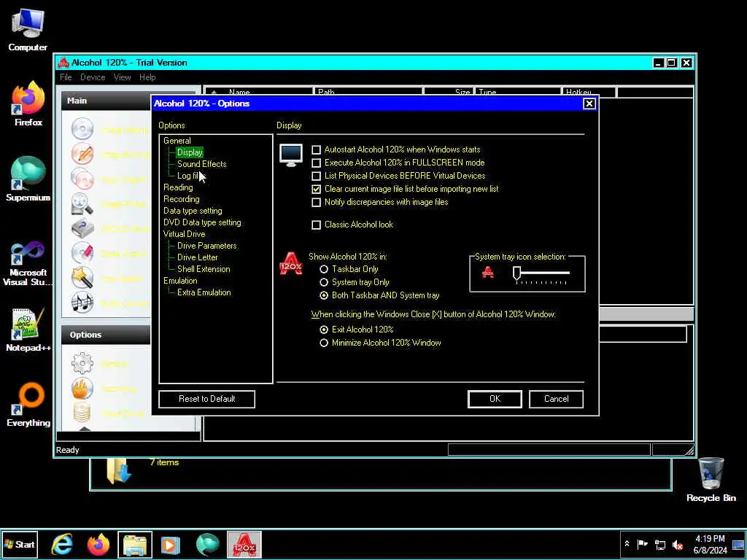Image resolution: width=747 pixels, height=560 pixels.
Task: Click muted volume icon in system tray
Action: [678, 545]
